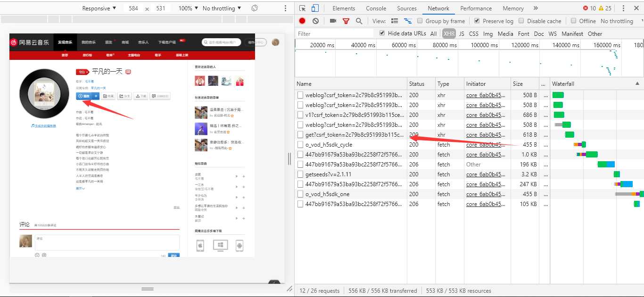Click the blue play song button
Viewport: 644px width, 297px height.
(x=84, y=96)
